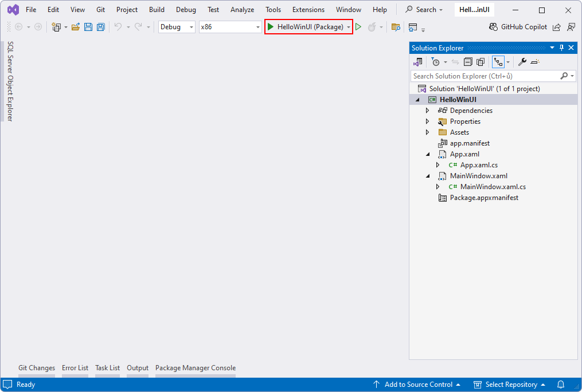Screen dimensions: 582x392
Task: Open the x86 platform dropdown
Action: coord(257,26)
